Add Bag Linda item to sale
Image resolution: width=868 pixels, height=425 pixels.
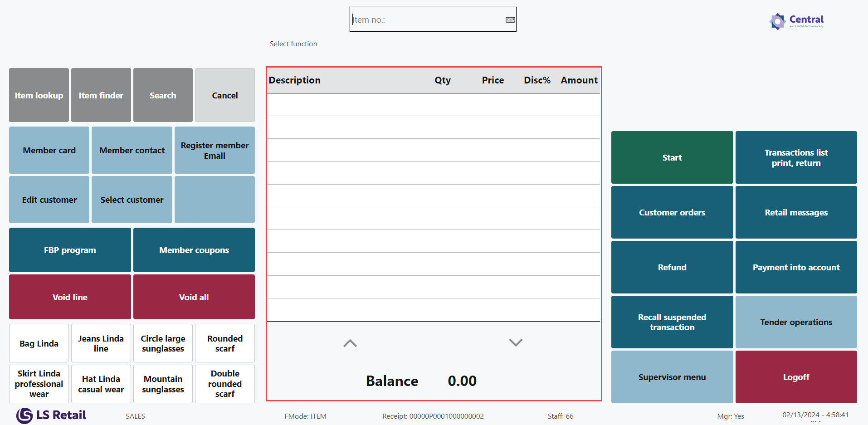tap(39, 343)
